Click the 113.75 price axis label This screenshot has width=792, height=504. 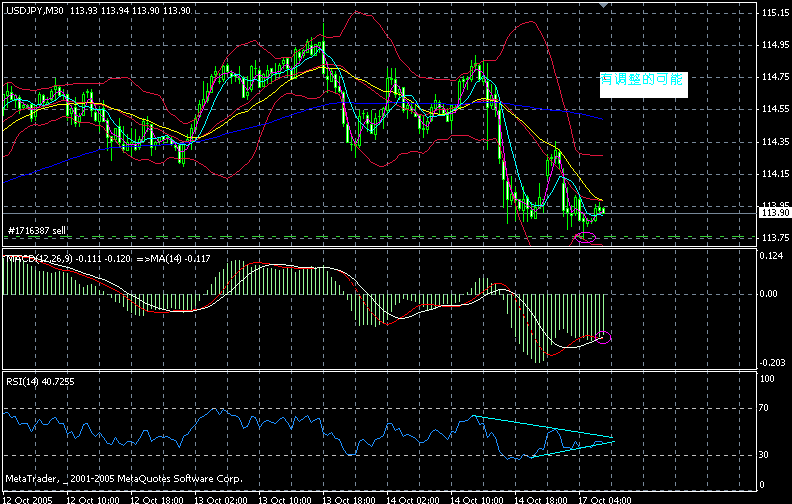(x=775, y=237)
